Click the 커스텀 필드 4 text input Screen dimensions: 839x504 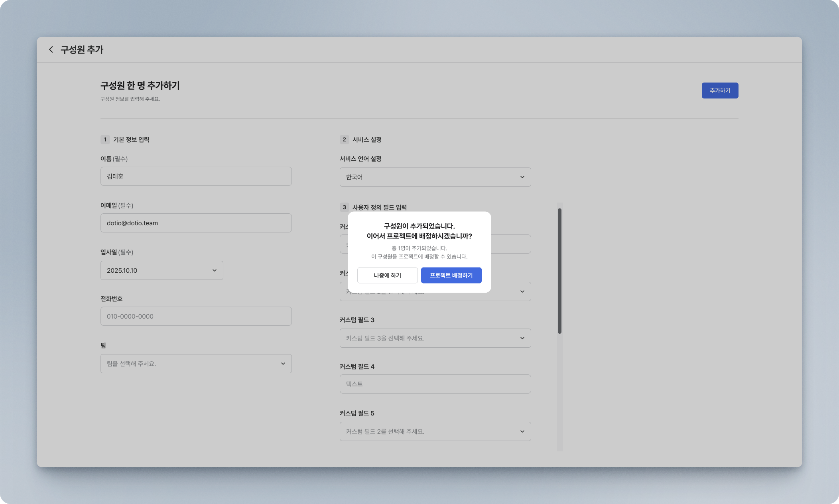click(x=435, y=384)
